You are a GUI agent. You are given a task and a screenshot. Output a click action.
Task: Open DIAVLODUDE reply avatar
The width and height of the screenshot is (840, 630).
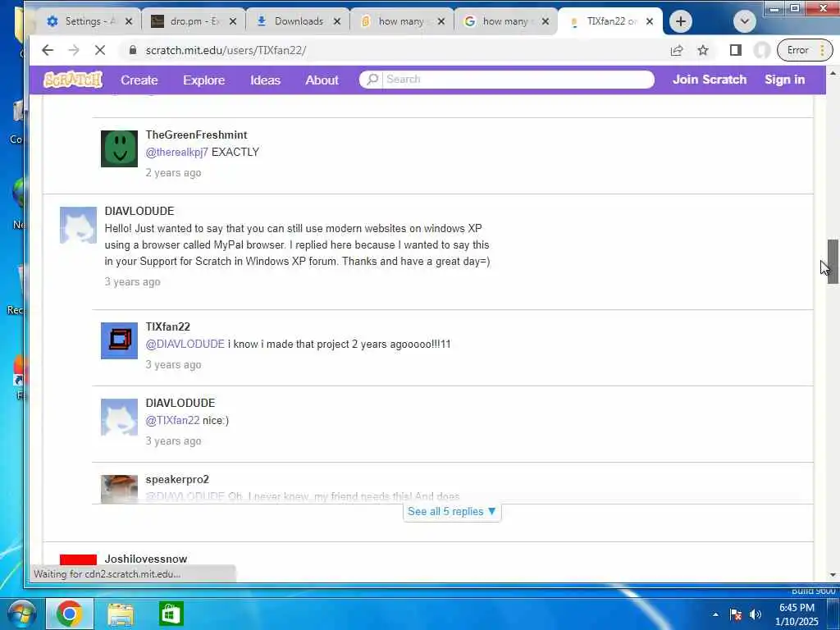click(x=120, y=417)
